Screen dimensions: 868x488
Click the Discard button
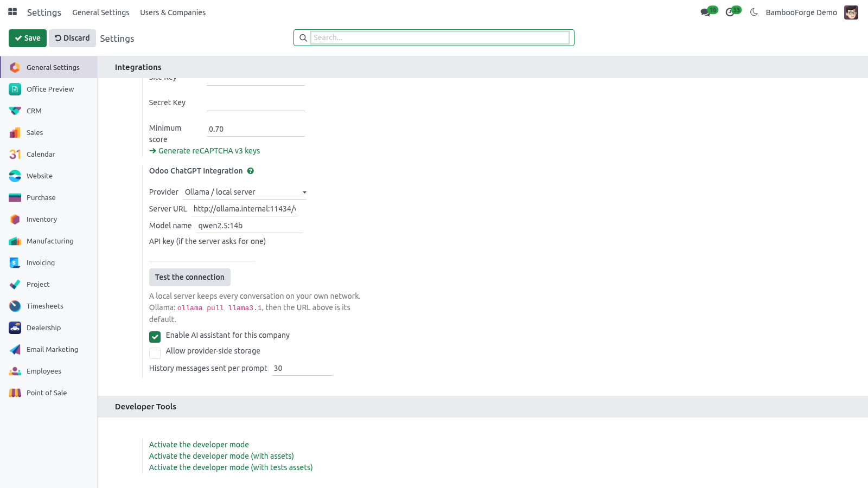pos(72,38)
